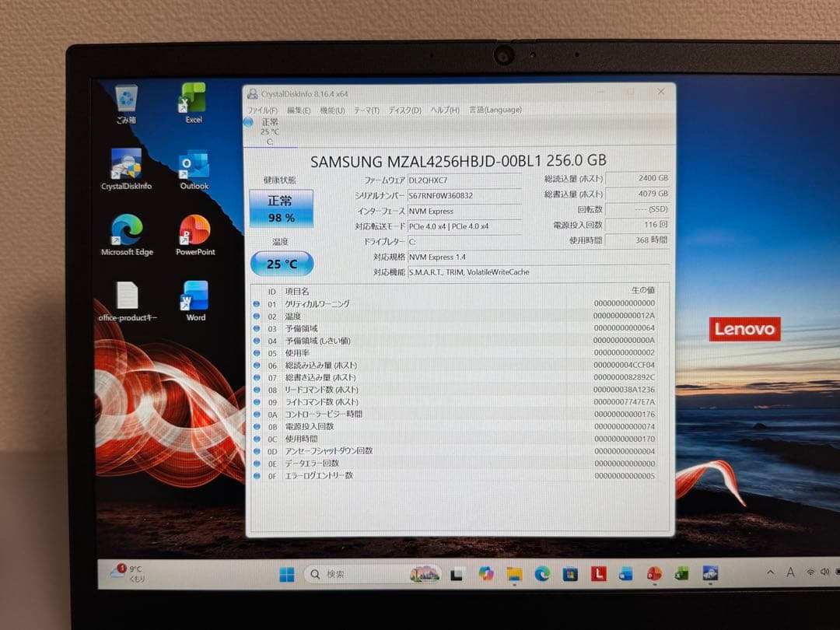Image resolution: width=840 pixels, height=630 pixels.
Task: Click the standard field NVM Express 1.4
Action: pyautogui.click(x=538, y=257)
